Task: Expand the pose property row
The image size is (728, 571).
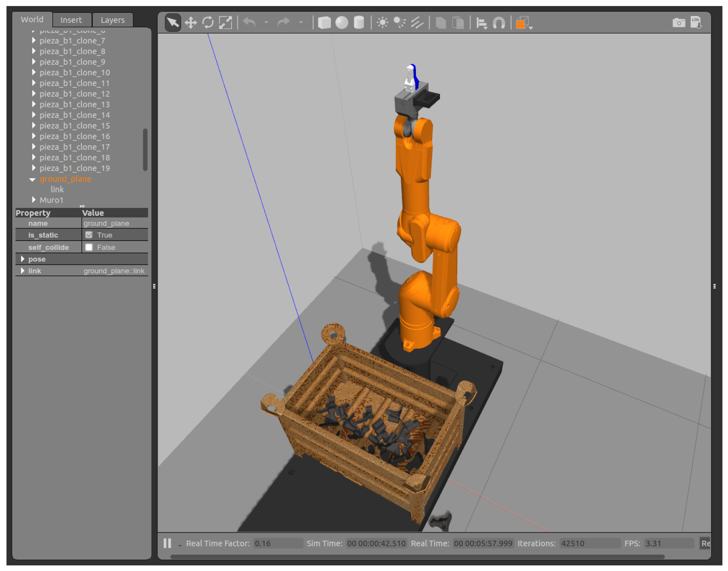Action: point(22,259)
